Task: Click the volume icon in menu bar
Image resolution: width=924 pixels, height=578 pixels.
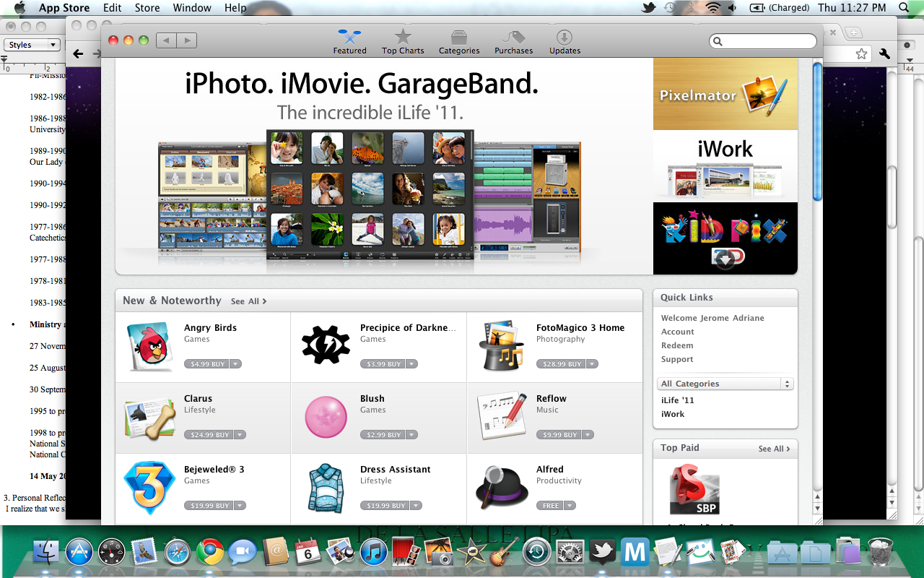Action: [733, 8]
